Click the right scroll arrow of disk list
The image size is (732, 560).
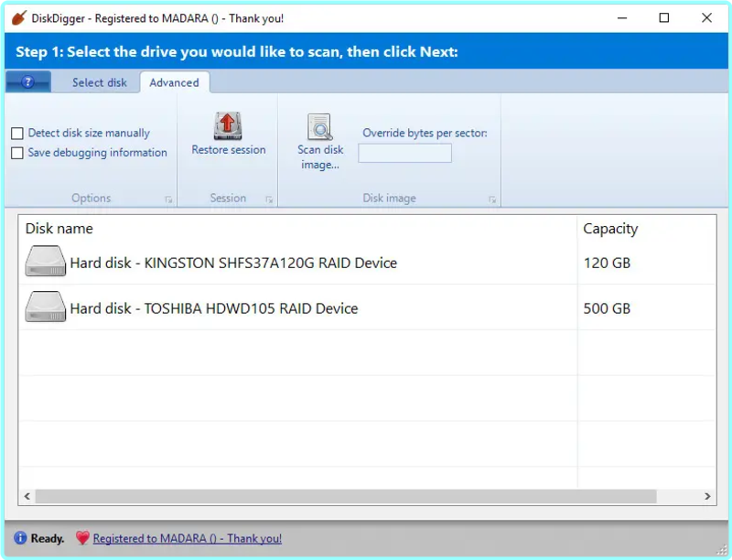click(x=707, y=496)
